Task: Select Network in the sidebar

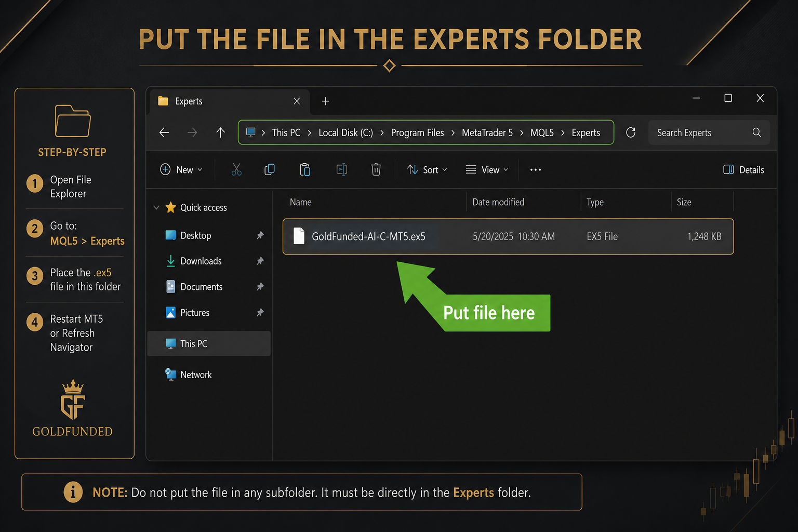Action: [196, 375]
